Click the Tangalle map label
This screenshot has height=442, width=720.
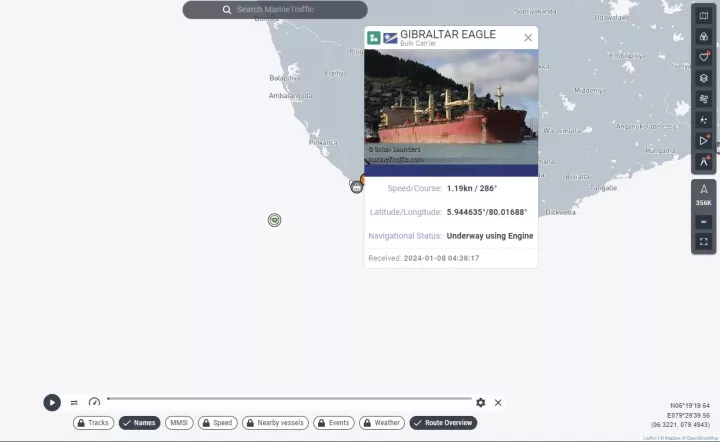tap(603, 188)
